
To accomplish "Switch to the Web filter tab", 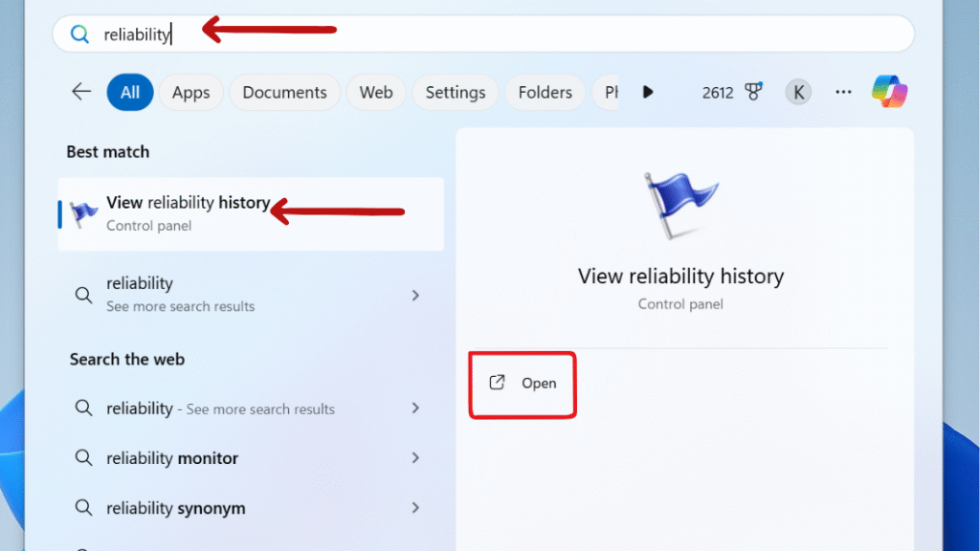I will (x=375, y=93).
